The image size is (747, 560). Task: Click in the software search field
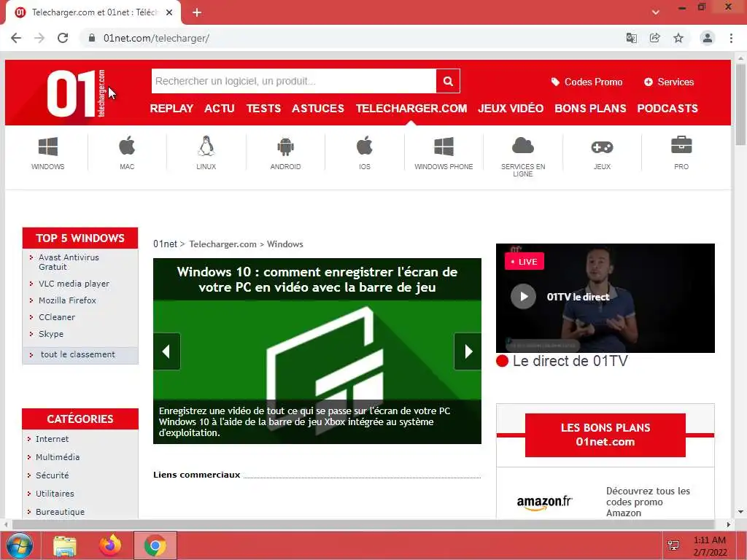click(293, 81)
